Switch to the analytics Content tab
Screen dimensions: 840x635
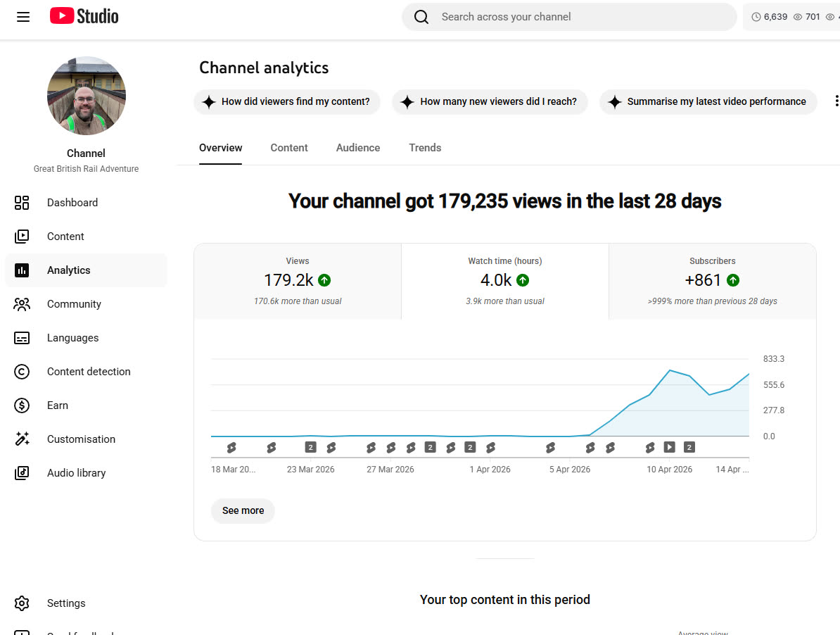289,148
